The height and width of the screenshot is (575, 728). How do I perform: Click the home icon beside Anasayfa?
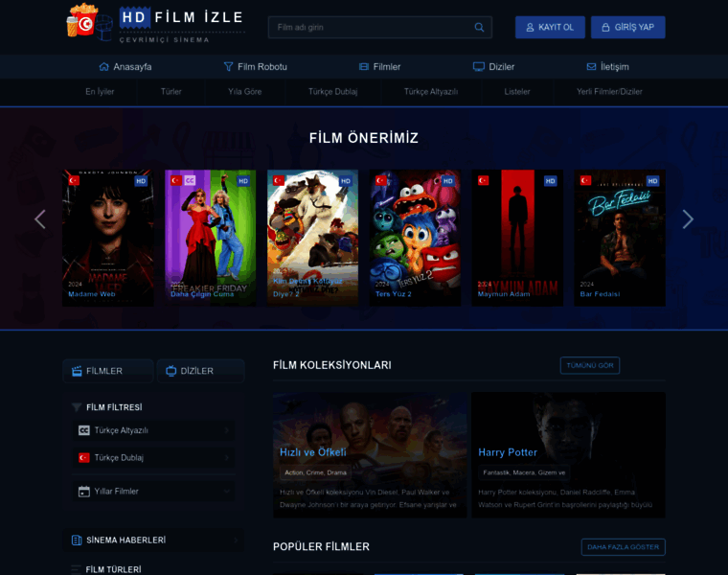pos(104,67)
